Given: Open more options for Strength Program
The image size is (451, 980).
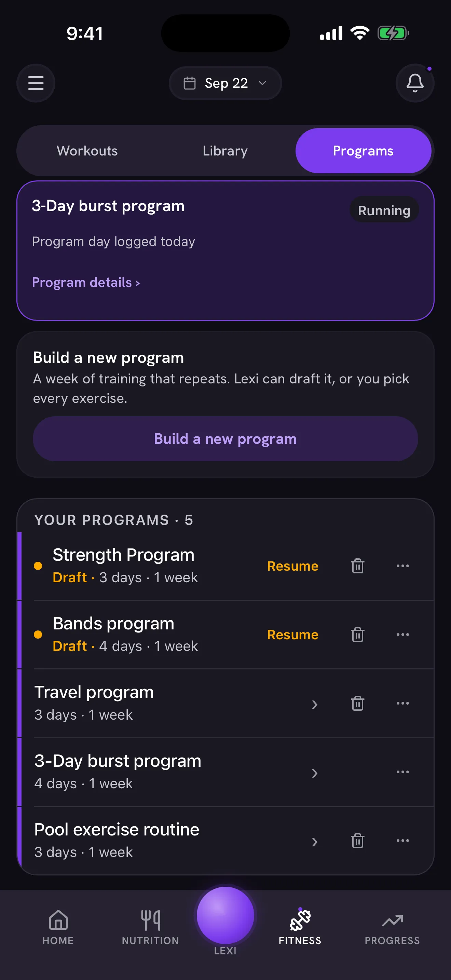Looking at the screenshot, I should (403, 566).
